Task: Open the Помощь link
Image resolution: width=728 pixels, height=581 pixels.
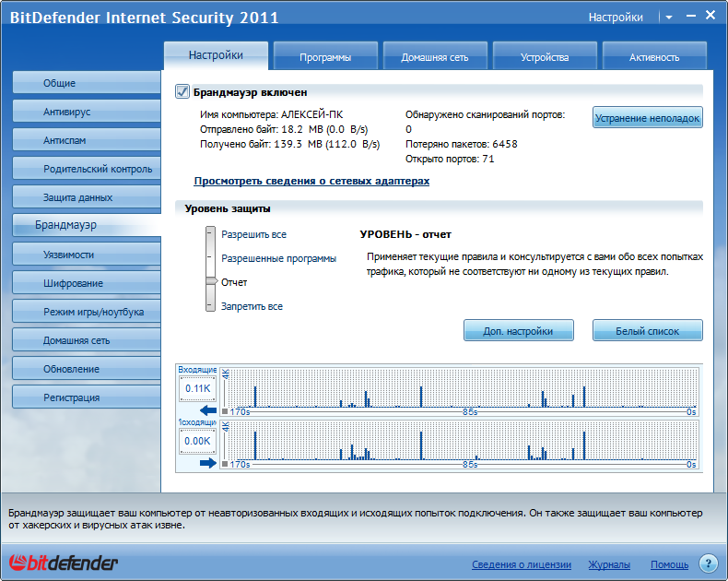Action: coord(669,564)
